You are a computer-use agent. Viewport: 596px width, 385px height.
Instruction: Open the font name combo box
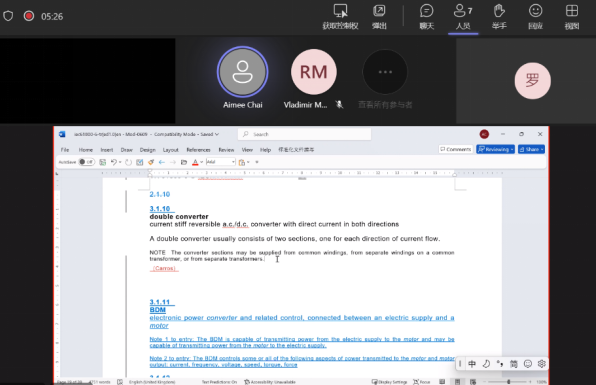point(221,162)
